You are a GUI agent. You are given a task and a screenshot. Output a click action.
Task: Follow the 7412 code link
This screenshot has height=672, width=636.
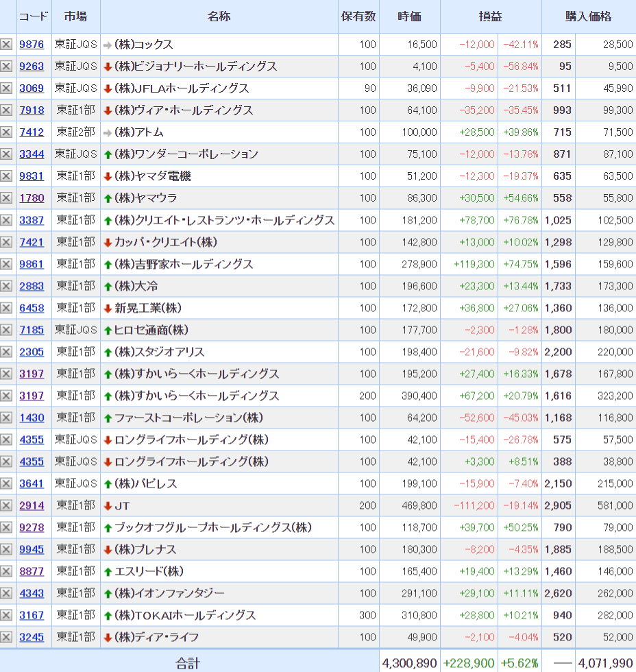click(32, 132)
